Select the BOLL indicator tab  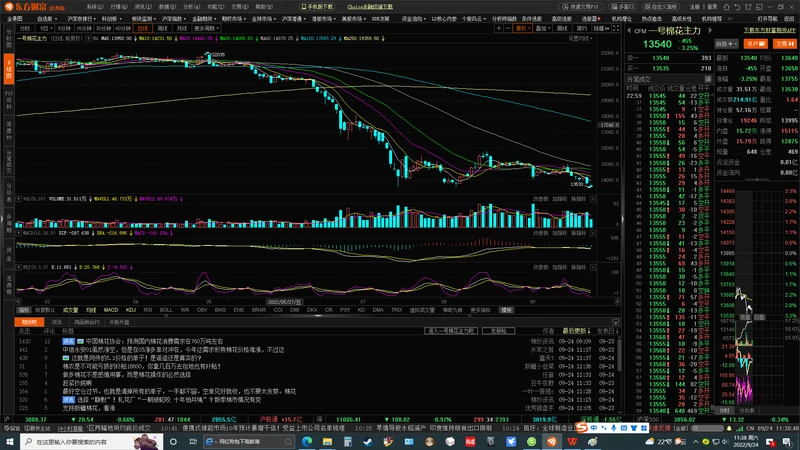pos(166,310)
